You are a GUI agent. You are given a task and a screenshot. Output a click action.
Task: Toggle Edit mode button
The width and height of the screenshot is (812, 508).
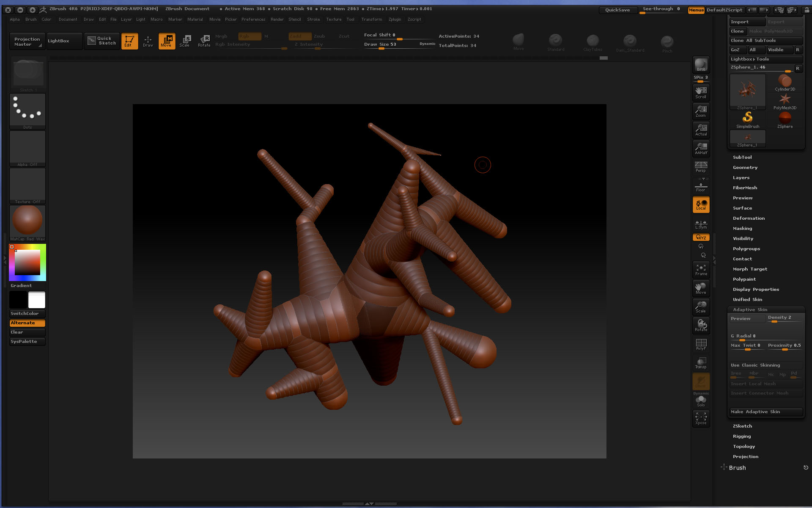[129, 41]
